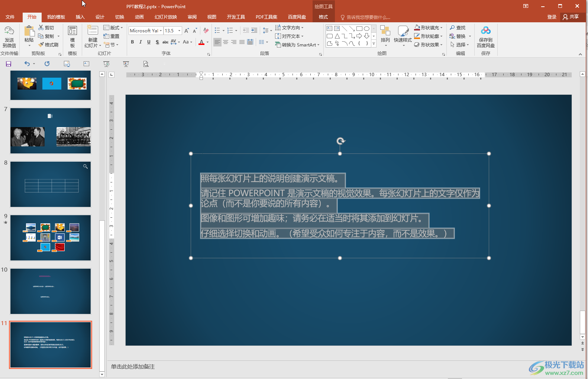
Task: Open the Template (模板) button
Action: (x=72, y=36)
